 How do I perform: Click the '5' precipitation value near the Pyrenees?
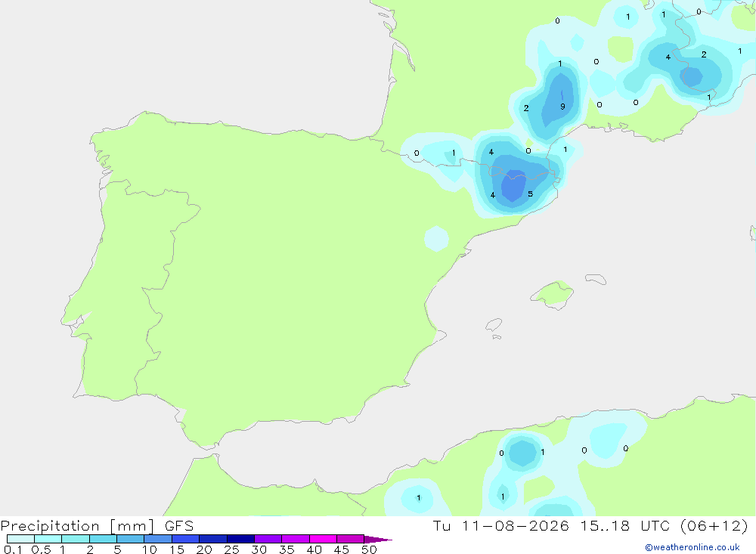coord(531,193)
